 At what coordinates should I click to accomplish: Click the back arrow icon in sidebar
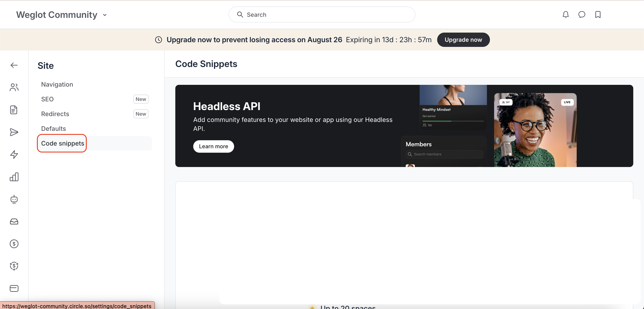coord(14,65)
